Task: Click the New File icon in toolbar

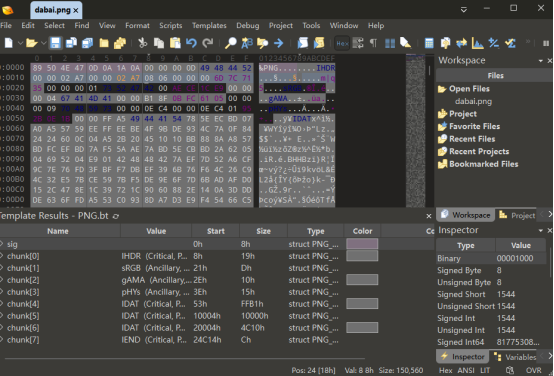Action: [x=8, y=43]
